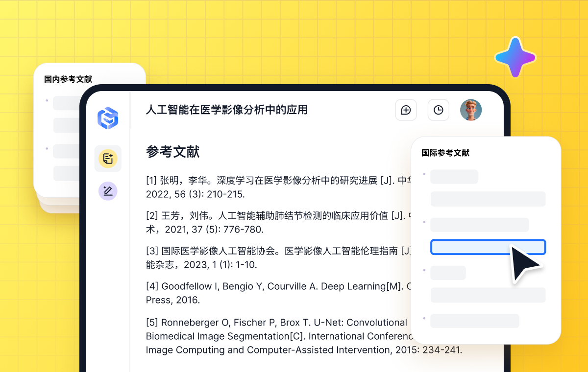Click the blue cube app logo

[108, 118]
